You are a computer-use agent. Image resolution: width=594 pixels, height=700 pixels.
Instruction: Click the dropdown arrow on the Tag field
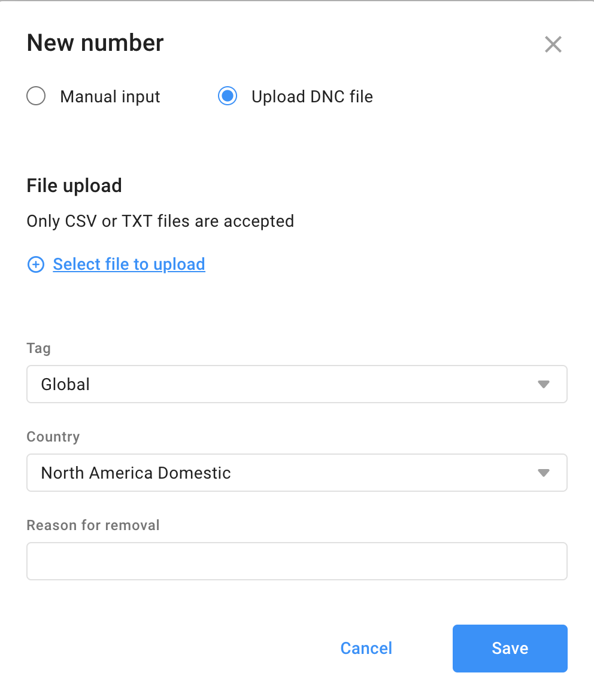[544, 384]
